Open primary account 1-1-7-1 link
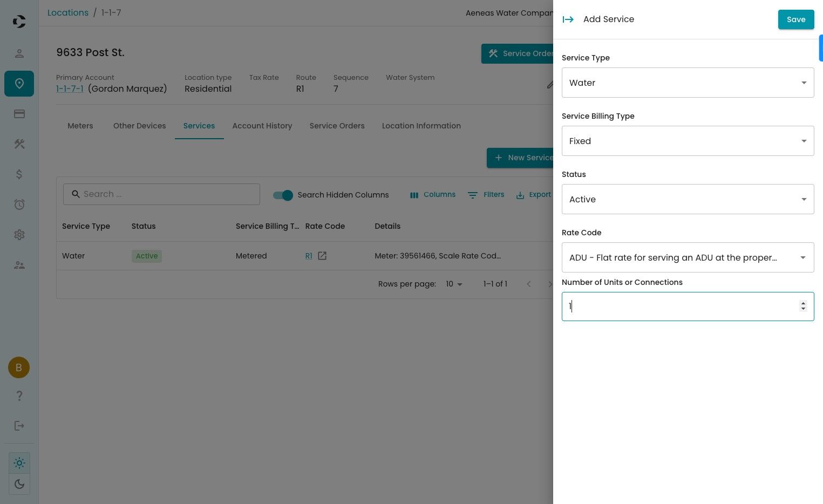Screen dimensions: 823x504 [x=70, y=89]
